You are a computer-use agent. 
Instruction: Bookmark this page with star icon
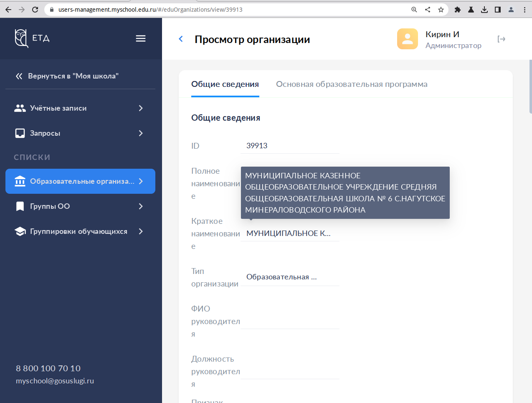tap(441, 10)
